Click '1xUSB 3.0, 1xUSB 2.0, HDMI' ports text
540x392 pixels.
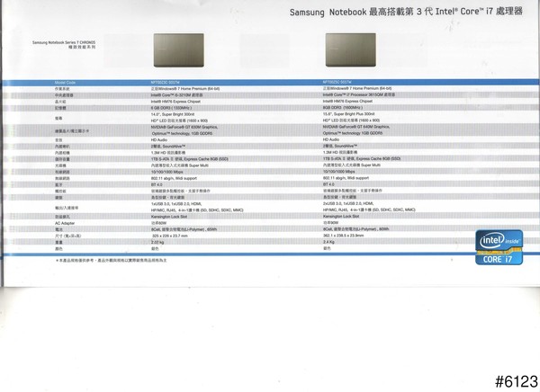[176, 204]
